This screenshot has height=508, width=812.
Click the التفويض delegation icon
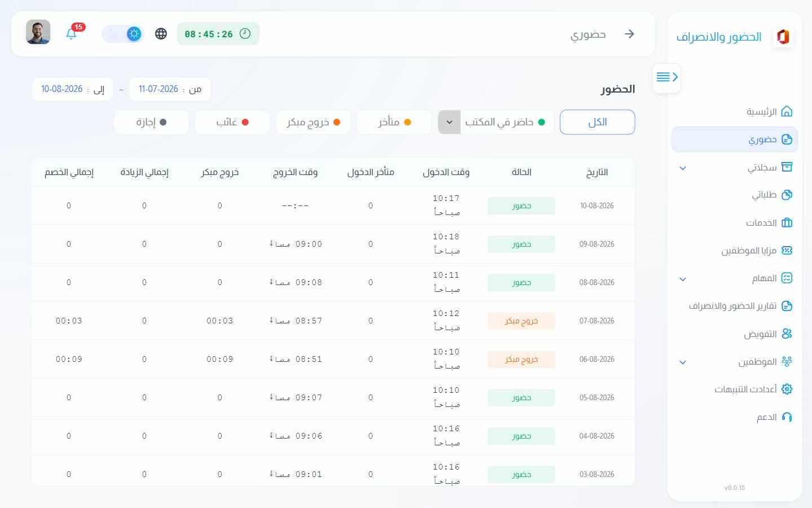(787, 334)
